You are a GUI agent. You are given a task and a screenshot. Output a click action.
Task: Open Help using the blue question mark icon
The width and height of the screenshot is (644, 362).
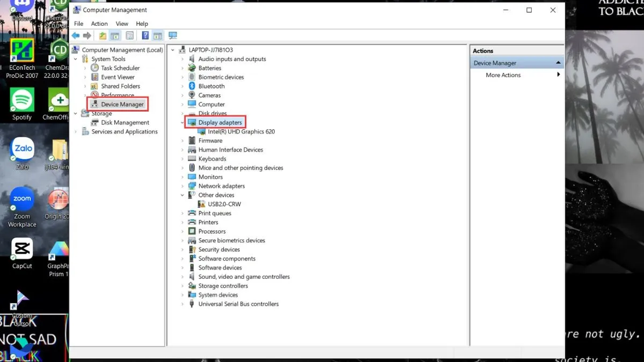(145, 35)
